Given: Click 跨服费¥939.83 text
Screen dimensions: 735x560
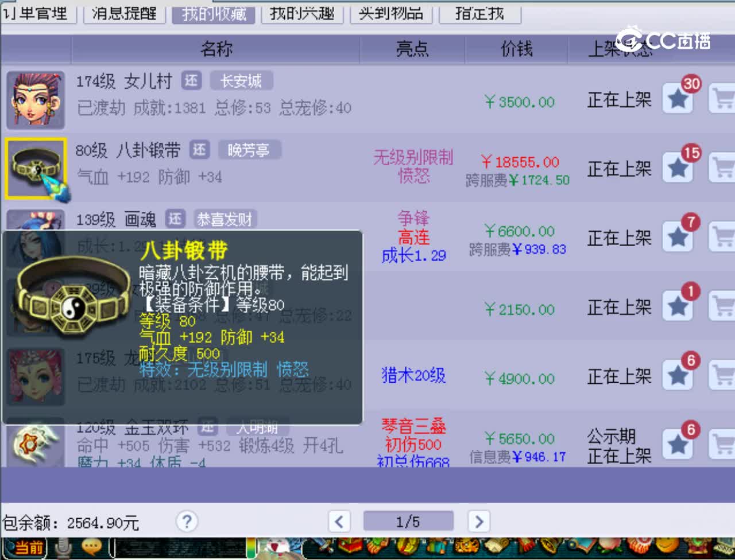Looking at the screenshot, I should pyautogui.click(x=517, y=249).
